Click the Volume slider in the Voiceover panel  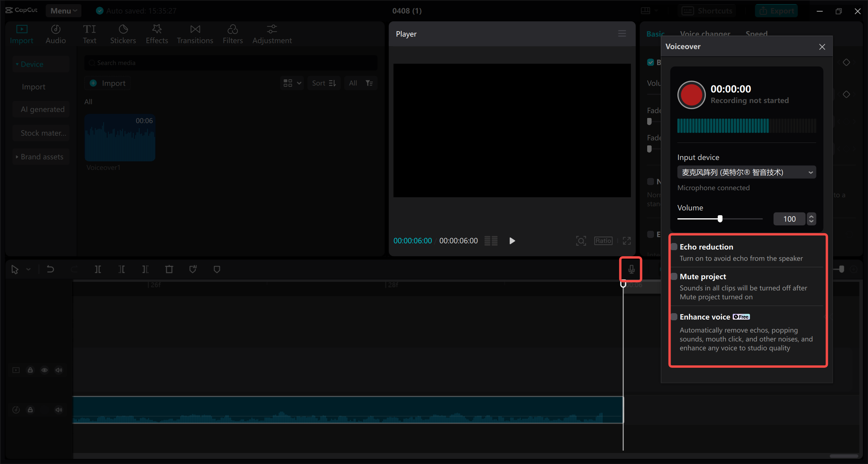click(x=720, y=219)
